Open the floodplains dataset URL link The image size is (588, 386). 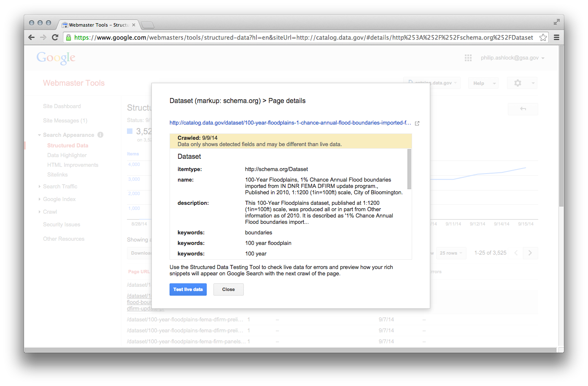click(x=290, y=123)
